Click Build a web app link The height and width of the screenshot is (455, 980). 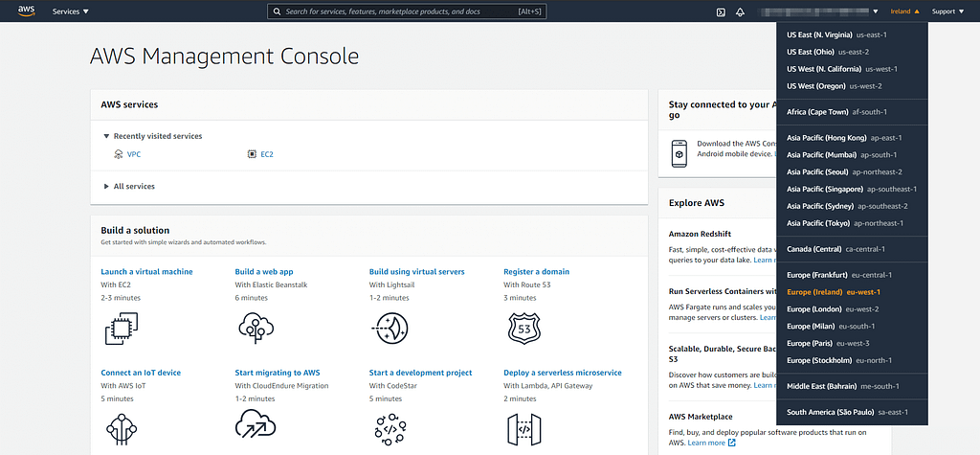[264, 272]
